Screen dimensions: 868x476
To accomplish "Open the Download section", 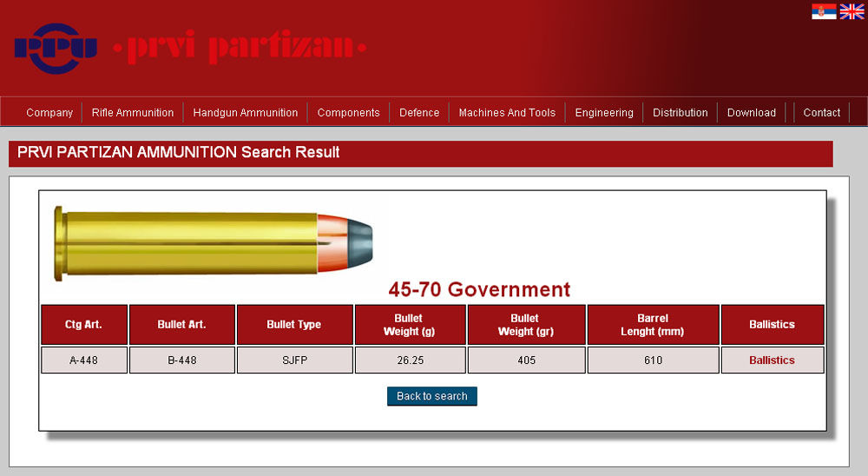I will 752,113.
